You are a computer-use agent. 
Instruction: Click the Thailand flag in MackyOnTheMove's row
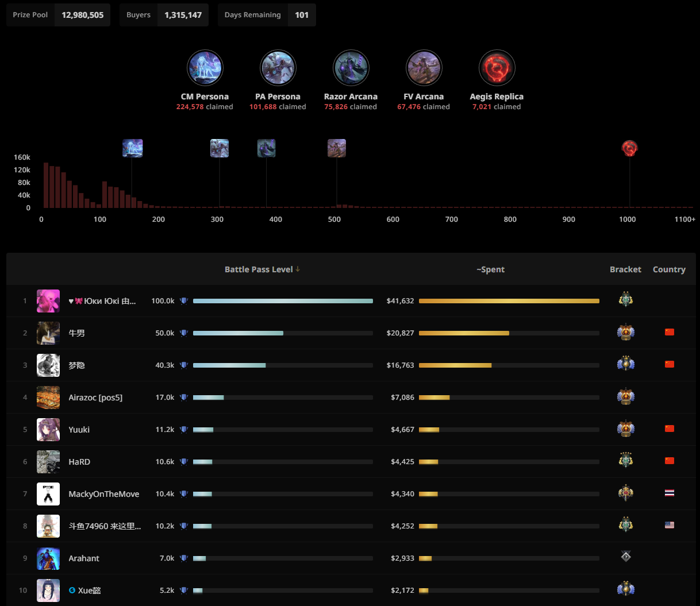(670, 493)
